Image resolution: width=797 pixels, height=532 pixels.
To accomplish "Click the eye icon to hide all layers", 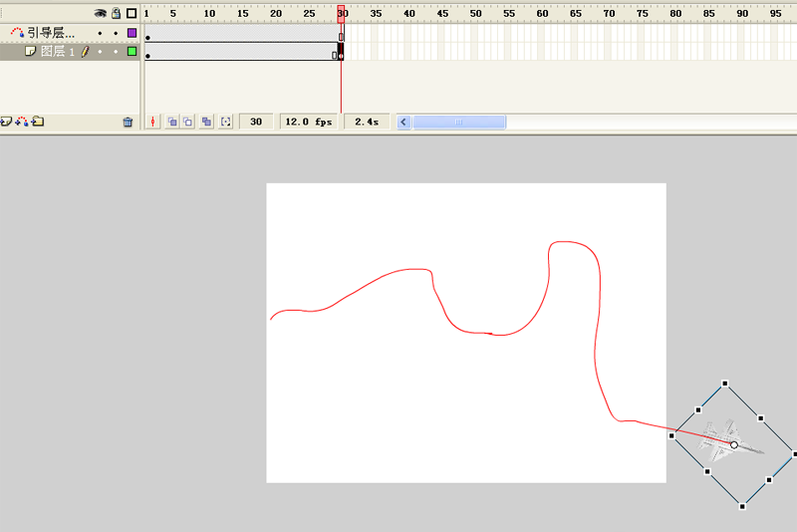I will coord(101,13).
